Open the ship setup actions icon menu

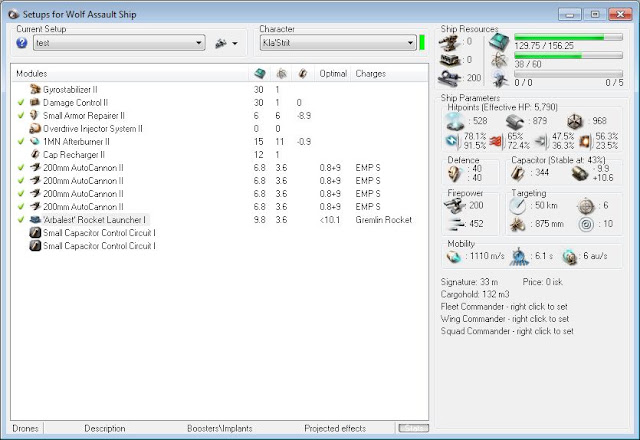(x=226, y=43)
